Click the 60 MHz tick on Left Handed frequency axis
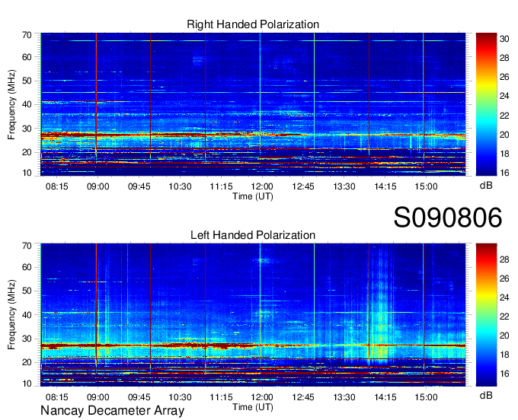 click(x=27, y=267)
